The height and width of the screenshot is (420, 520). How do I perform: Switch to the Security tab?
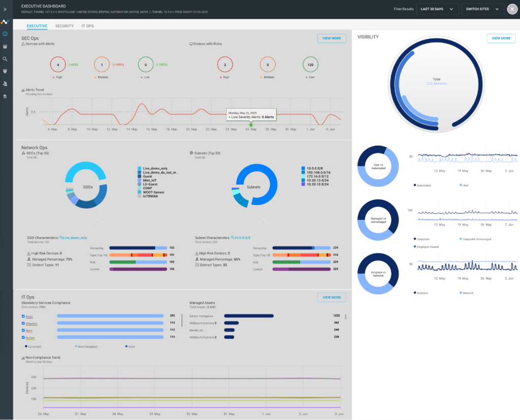coord(64,26)
